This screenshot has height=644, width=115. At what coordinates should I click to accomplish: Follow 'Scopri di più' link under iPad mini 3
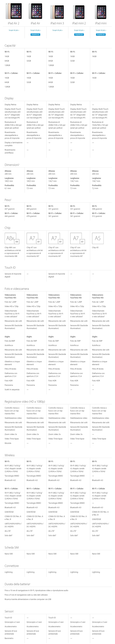click(57, 30)
